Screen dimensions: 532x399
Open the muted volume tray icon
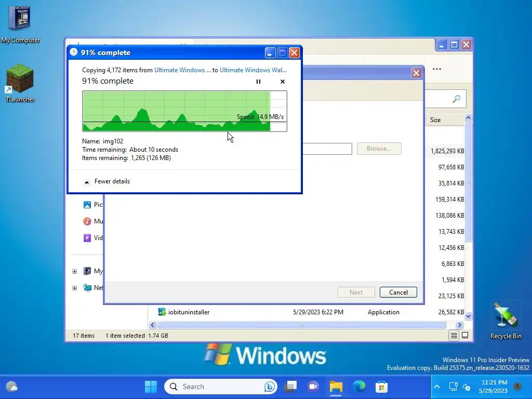tap(467, 387)
